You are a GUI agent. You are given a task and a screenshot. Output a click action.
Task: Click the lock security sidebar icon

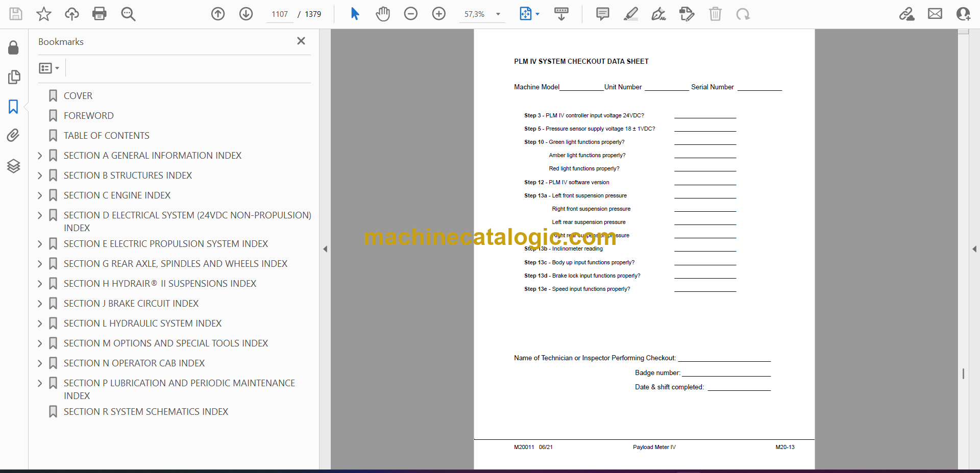(14, 47)
